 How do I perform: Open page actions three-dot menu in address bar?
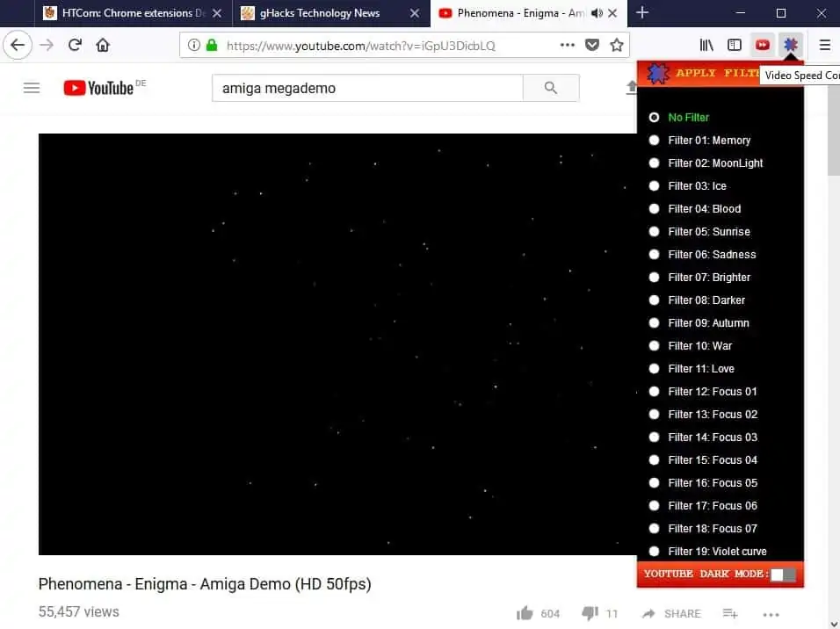[568, 45]
